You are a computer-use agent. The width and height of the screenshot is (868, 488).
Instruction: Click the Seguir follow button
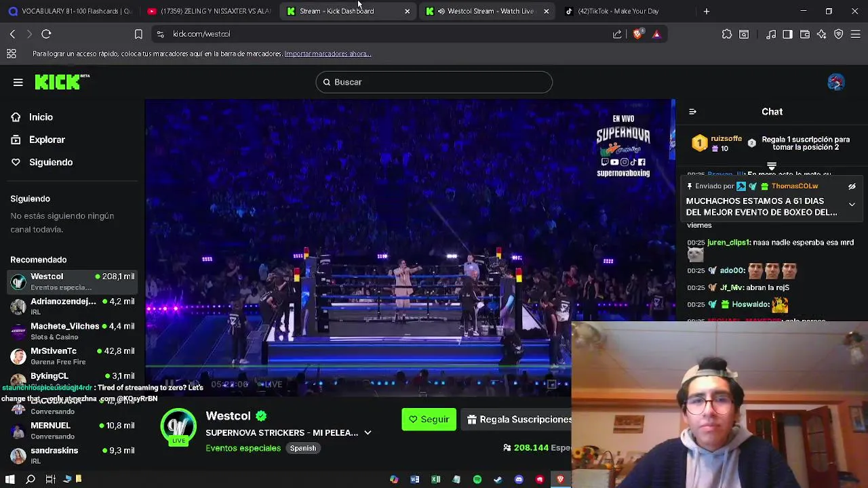point(429,420)
